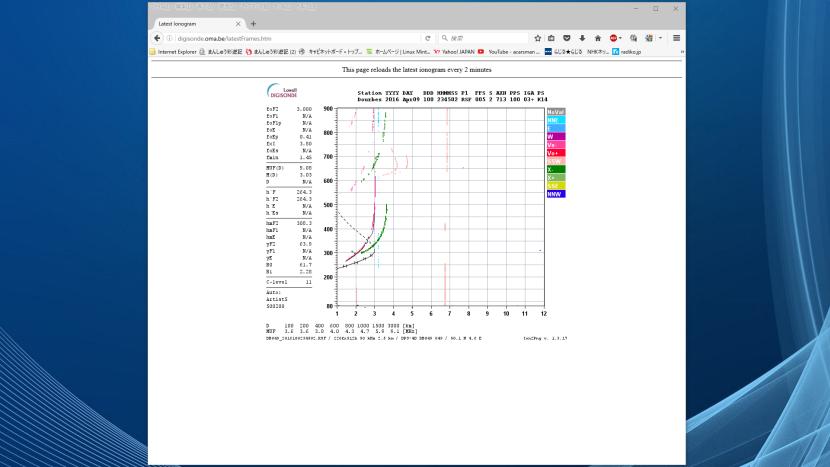The height and width of the screenshot is (467, 830).
Task: Open the Firefox hamburger menu
Action: [x=677, y=38]
